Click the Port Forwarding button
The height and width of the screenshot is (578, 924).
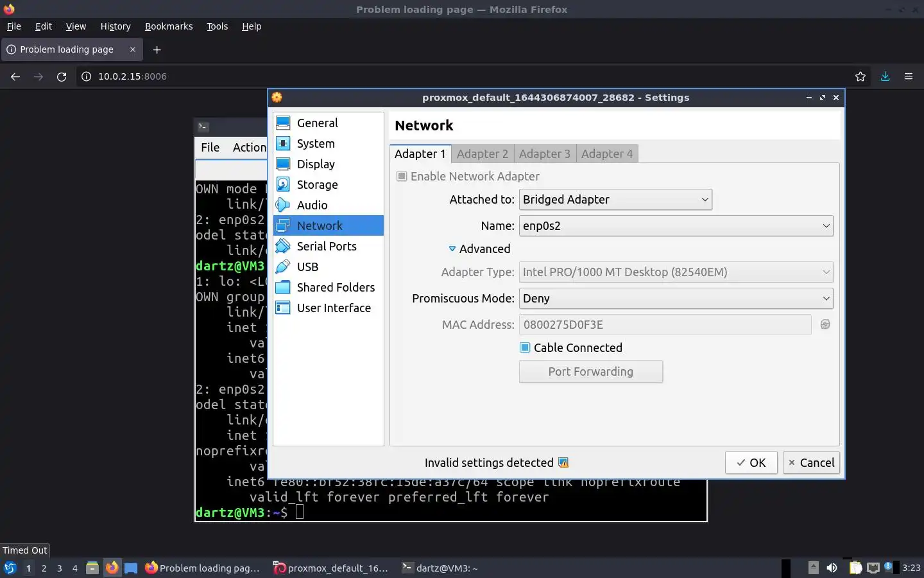tap(591, 372)
